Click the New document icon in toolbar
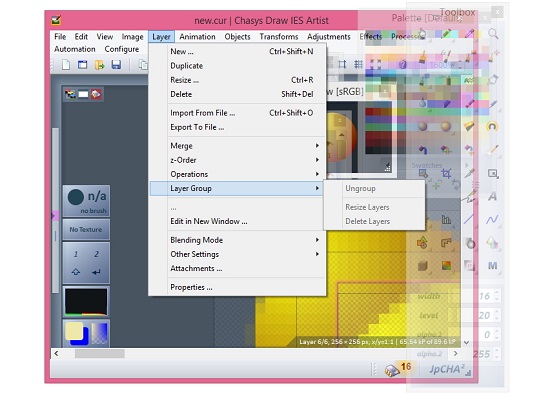The image size is (550, 395). tap(66, 65)
